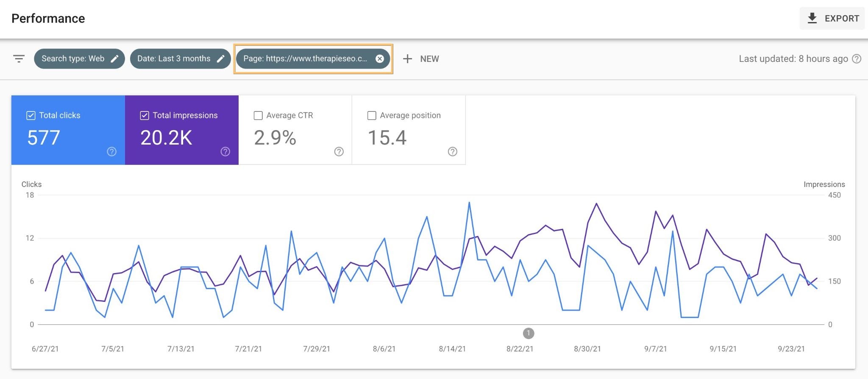The image size is (868, 379).
Task: Uncheck the Total impressions checkbox
Action: (x=145, y=115)
